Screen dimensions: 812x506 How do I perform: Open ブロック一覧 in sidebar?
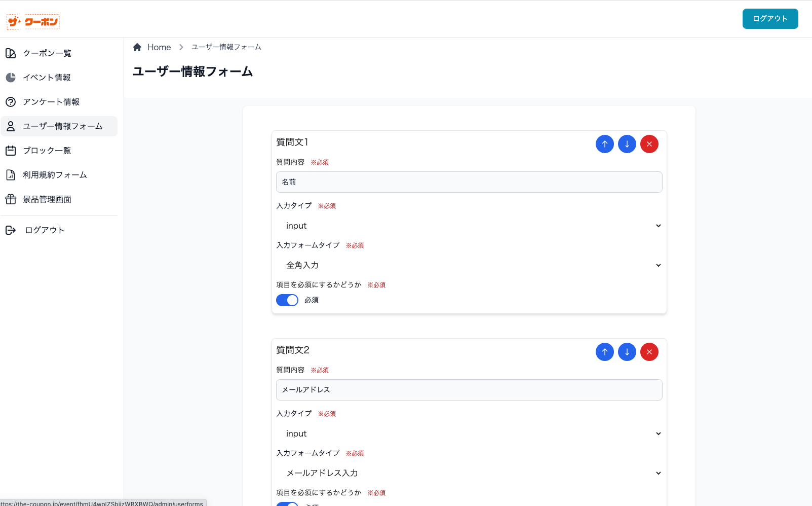[59, 151]
